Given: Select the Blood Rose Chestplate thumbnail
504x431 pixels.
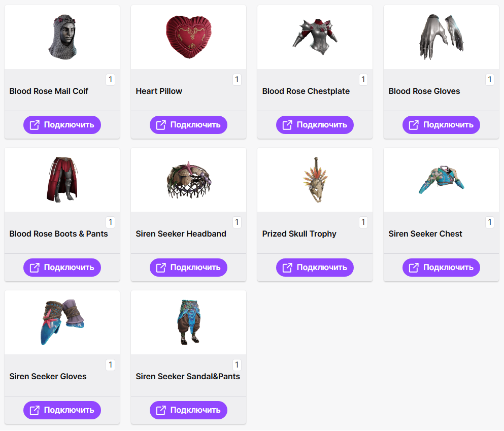Looking at the screenshot, I should pyautogui.click(x=315, y=37).
